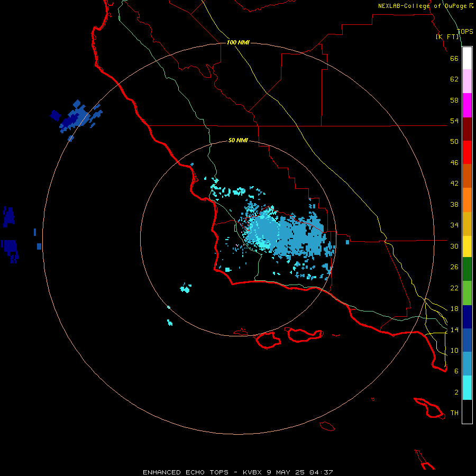Click the 42 legend value
Viewport: 476px width, 476px height.
point(454,184)
